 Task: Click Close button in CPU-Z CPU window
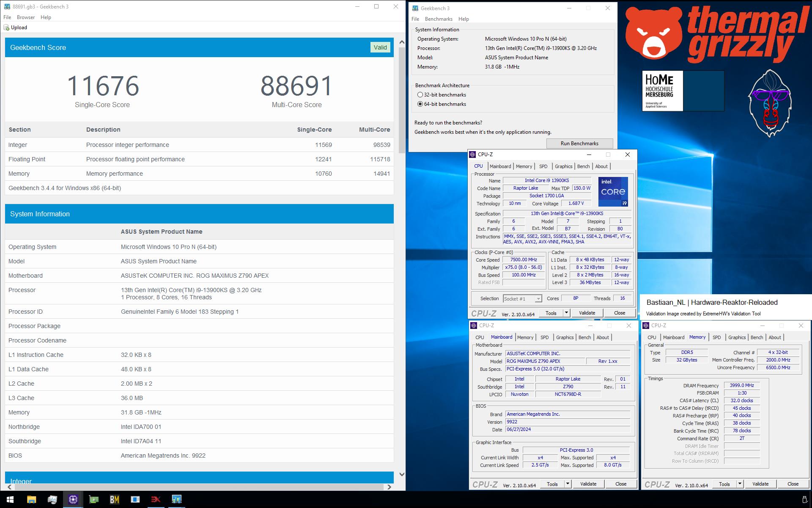620,313
